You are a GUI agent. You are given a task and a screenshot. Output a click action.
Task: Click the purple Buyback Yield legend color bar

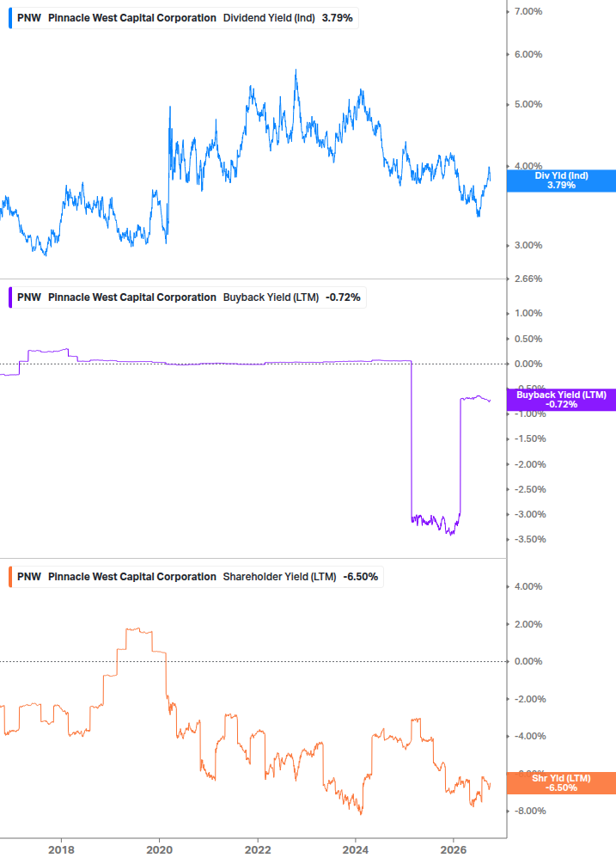coord(10,297)
